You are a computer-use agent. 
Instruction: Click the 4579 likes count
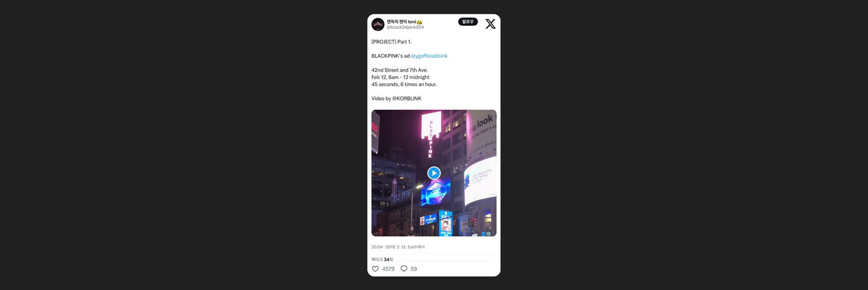pyautogui.click(x=388, y=269)
